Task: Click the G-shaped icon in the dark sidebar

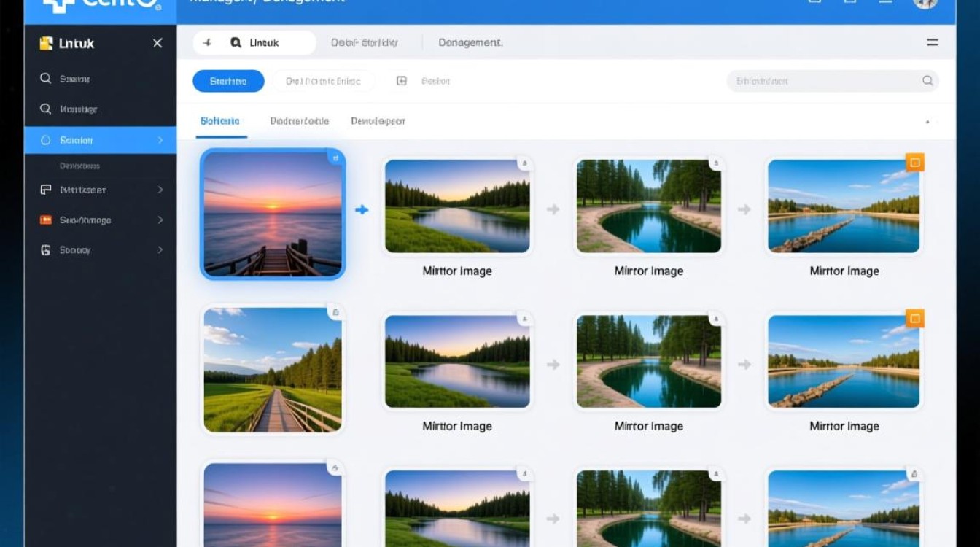Action: coord(45,250)
